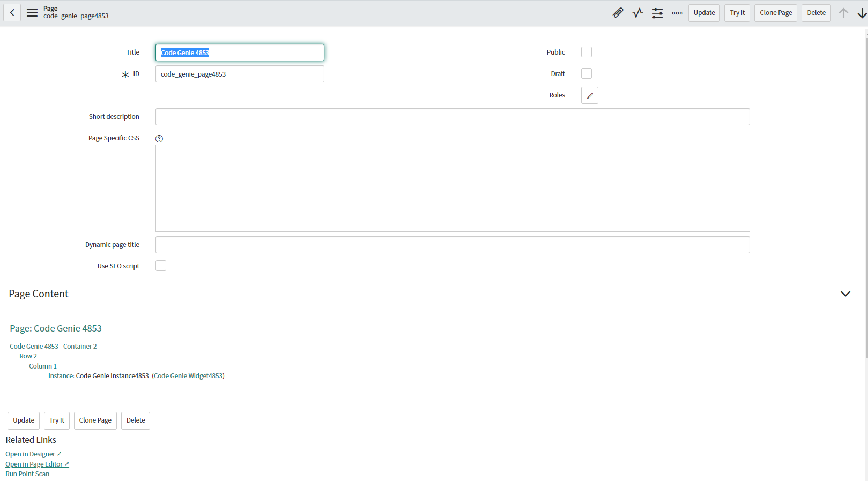The width and height of the screenshot is (868, 481).
Task: Open in Page Editor related link
Action: click(x=37, y=464)
